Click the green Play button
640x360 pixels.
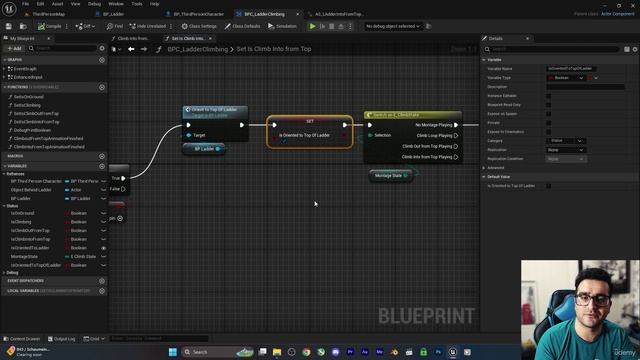313,26
